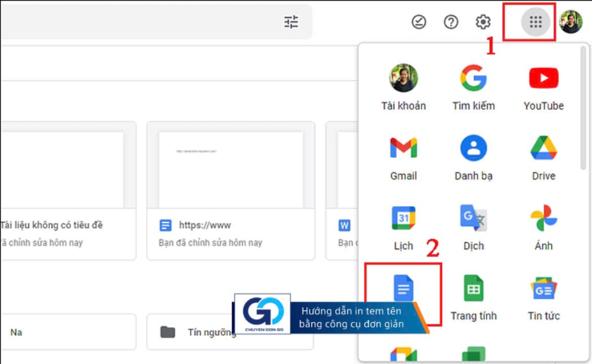
Task: Open Danh bạ contacts app
Action: (473, 158)
